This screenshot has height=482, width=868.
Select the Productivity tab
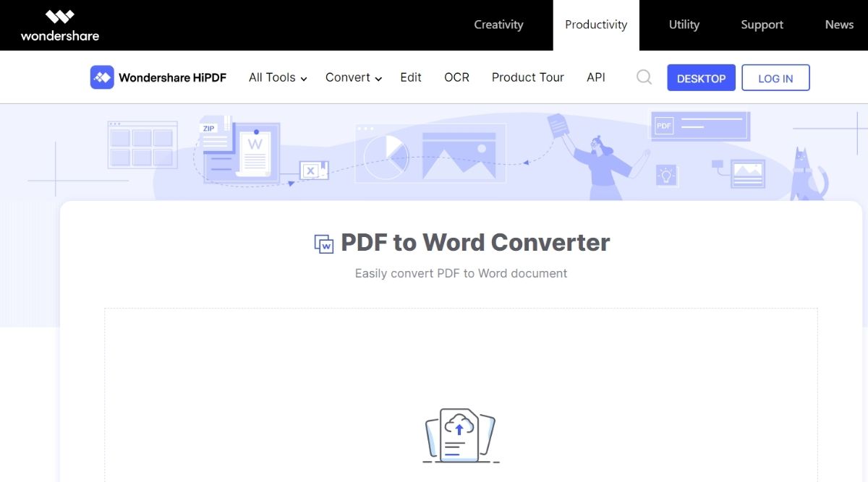[596, 25]
